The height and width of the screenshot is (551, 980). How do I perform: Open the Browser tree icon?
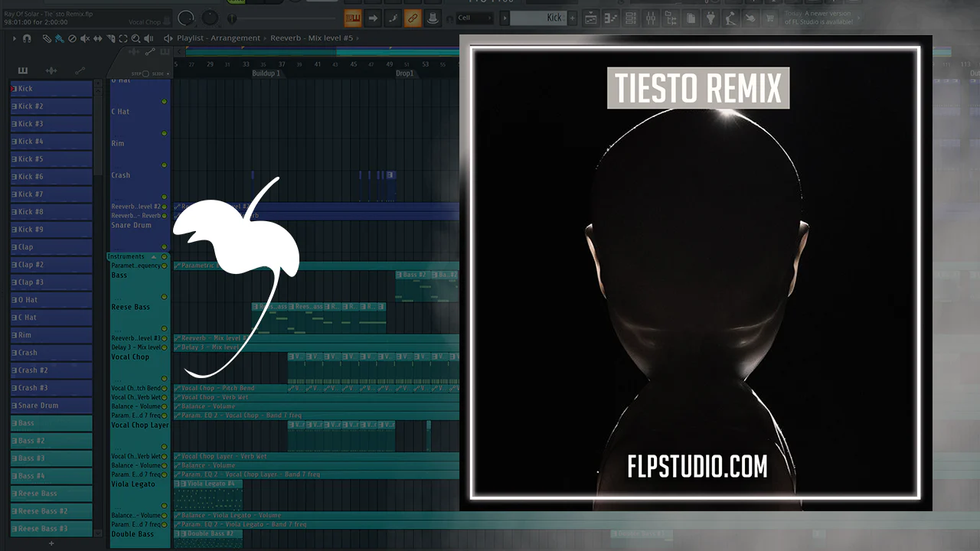(x=671, y=18)
